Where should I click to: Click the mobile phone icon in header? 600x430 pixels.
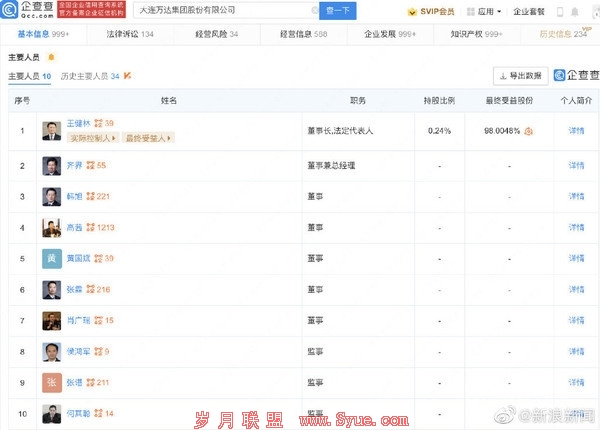pos(560,12)
